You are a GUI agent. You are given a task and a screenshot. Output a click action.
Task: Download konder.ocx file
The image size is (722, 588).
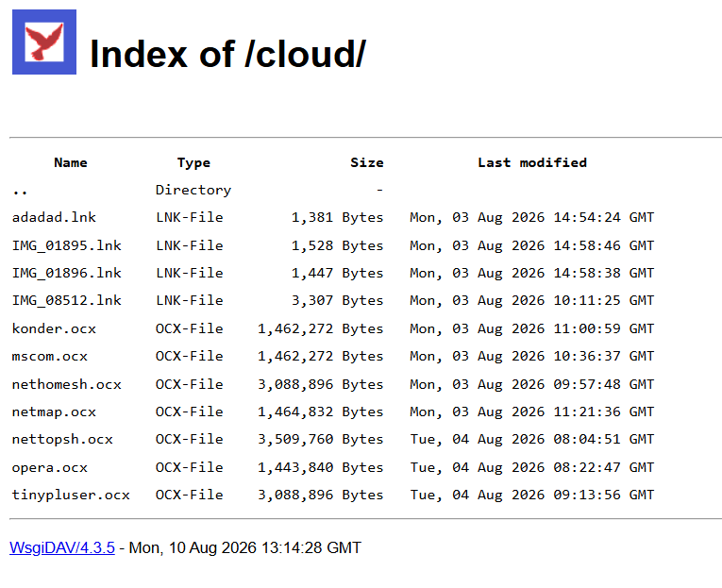coord(54,328)
